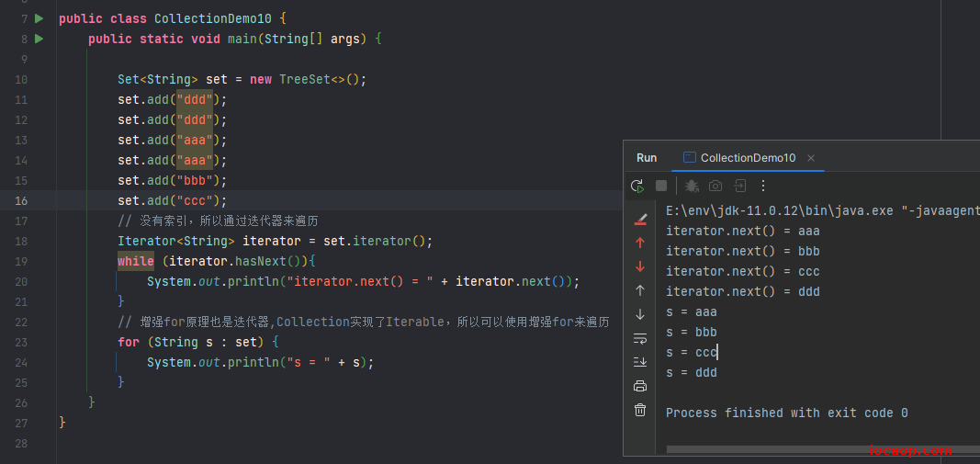980x464 pixels.
Task: Click console line 'iterator.next() = ccc'
Action: pos(742,271)
